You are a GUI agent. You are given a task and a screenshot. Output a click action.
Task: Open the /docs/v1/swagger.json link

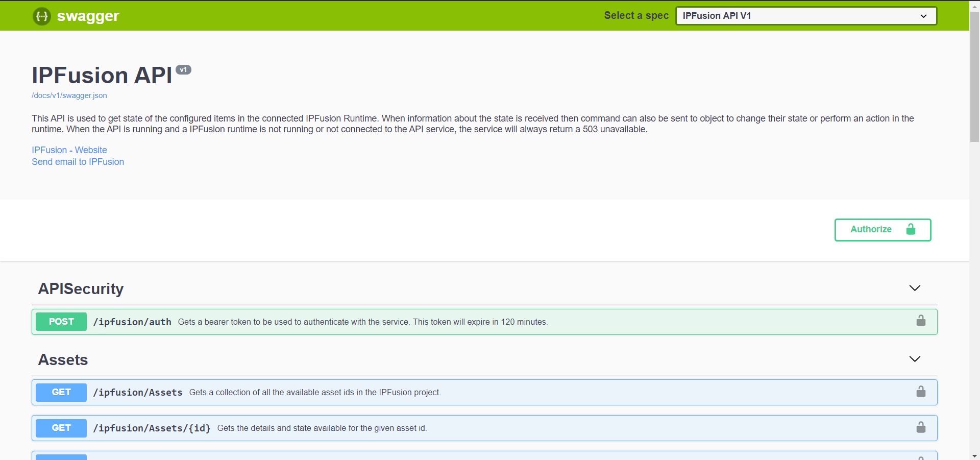click(69, 95)
